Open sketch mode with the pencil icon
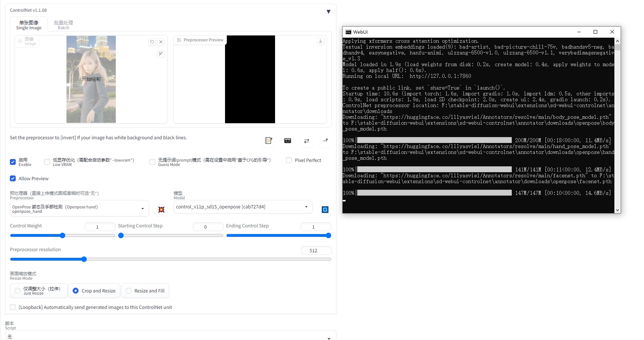Image resolution: width=644 pixels, height=340 pixels. pyautogui.click(x=160, y=54)
